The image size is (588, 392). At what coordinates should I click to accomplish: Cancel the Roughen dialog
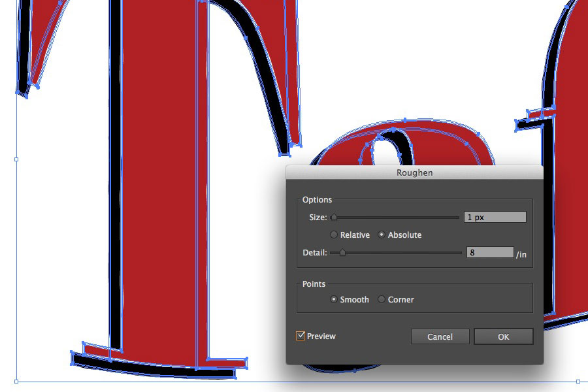click(x=440, y=336)
